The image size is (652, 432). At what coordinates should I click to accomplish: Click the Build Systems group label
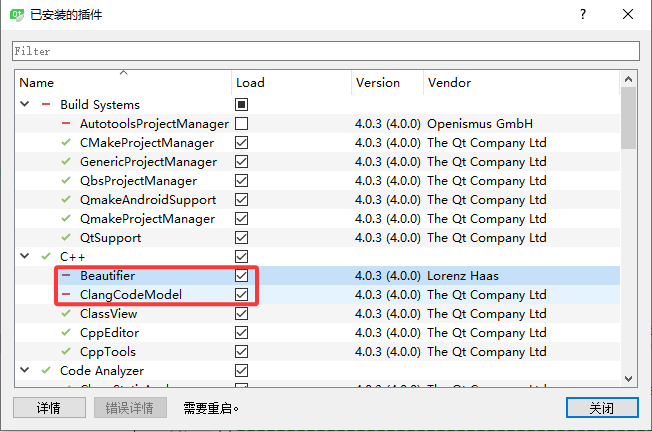[x=100, y=105]
